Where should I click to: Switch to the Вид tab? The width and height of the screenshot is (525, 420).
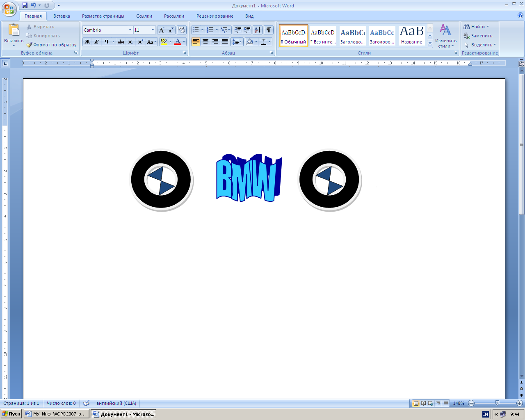pyautogui.click(x=249, y=16)
